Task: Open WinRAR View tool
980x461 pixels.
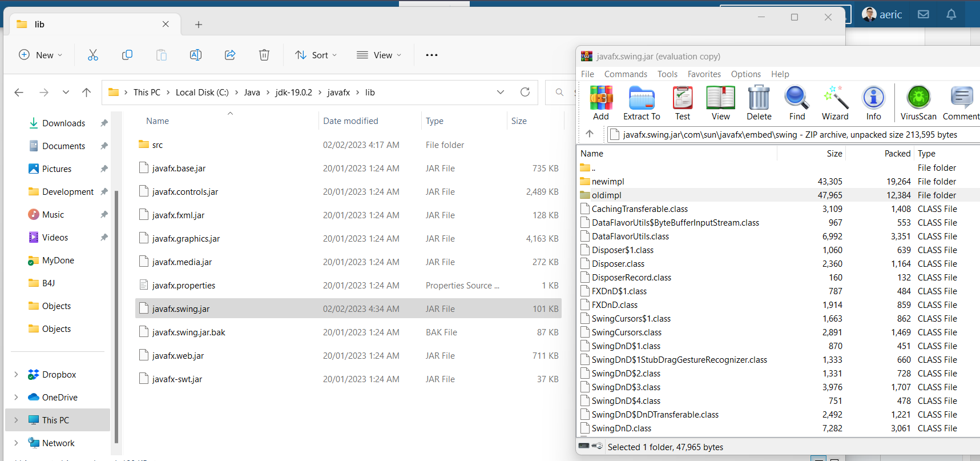Action: pos(721,103)
